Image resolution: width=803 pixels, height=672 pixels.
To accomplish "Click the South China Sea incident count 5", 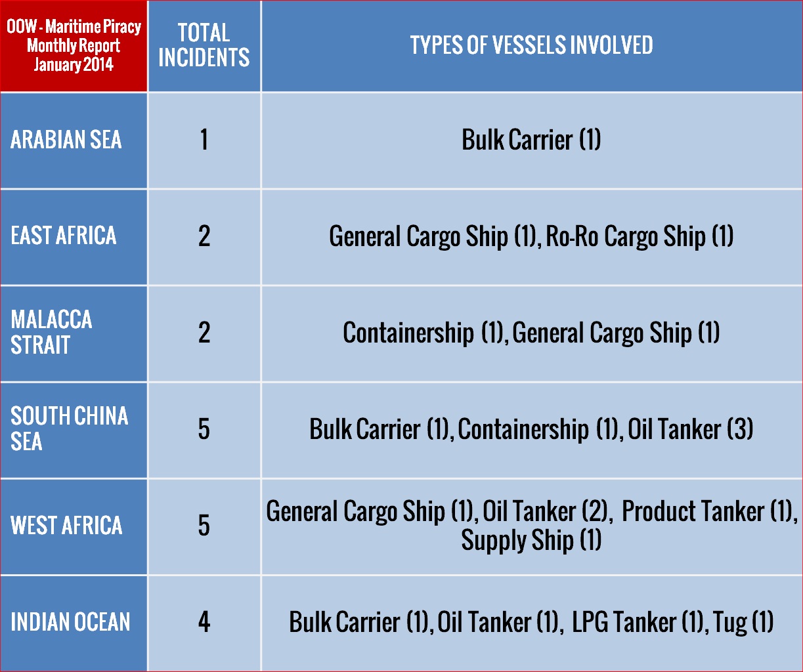I will (204, 429).
